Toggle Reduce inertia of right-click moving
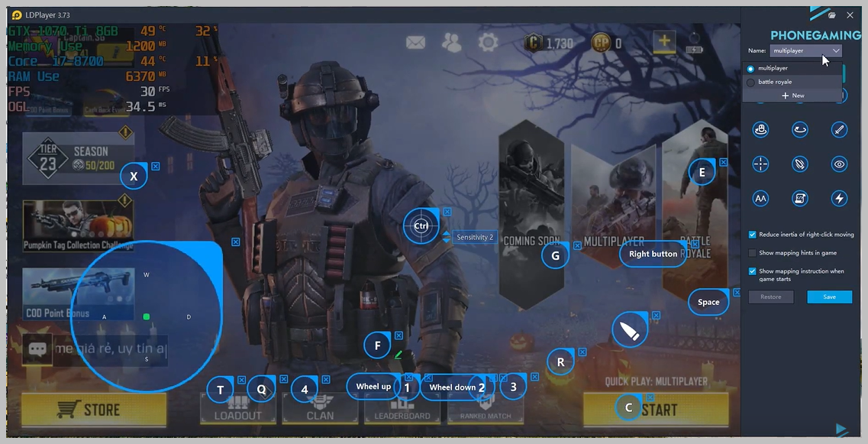This screenshot has height=444, width=868. (752, 235)
